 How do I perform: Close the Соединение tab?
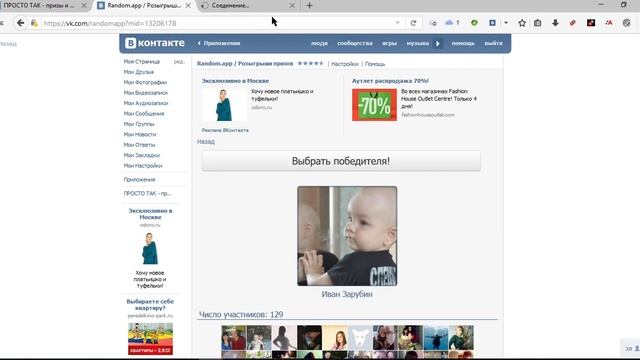[292, 5]
